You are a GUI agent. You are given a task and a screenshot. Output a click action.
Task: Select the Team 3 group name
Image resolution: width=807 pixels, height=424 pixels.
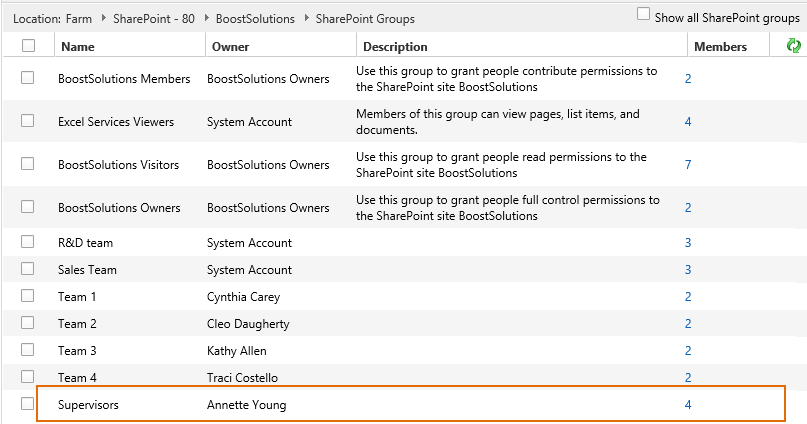[x=78, y=351]
